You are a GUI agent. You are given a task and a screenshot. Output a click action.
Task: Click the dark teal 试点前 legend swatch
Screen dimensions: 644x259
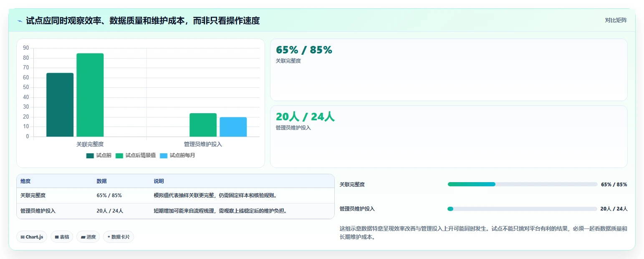(x=90, y=156)
